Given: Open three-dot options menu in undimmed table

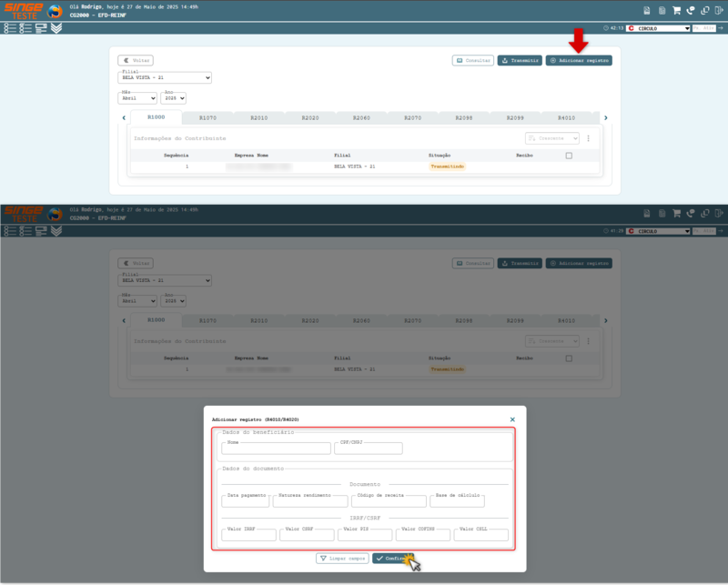Looking at the screenshot, I should click(589, 138).
